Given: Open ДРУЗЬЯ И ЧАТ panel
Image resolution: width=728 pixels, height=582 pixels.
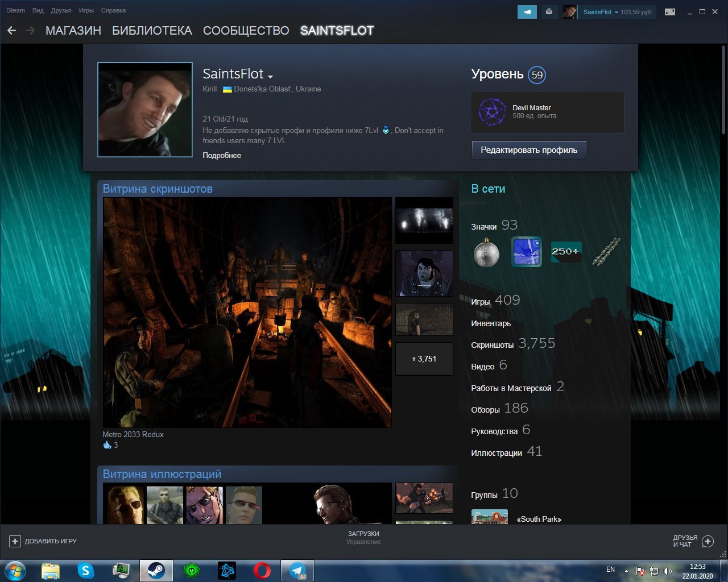Looking at the screenshot, I should pyautogui.click(x=693, y=541).
